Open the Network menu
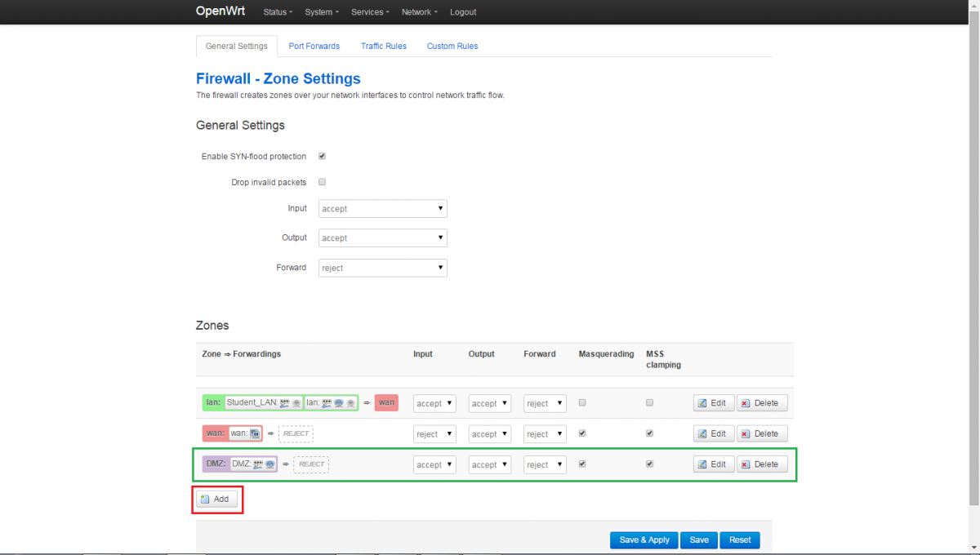Image resolution: width=980 pixels, height=555 pixels. click(419, 12)
